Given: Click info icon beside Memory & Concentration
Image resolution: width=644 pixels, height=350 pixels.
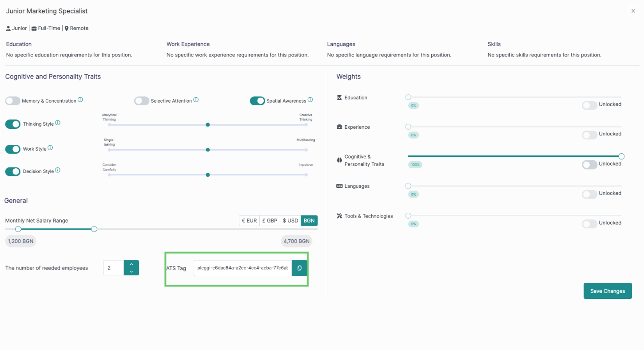Looking at the screenshot, I should 80,100.
